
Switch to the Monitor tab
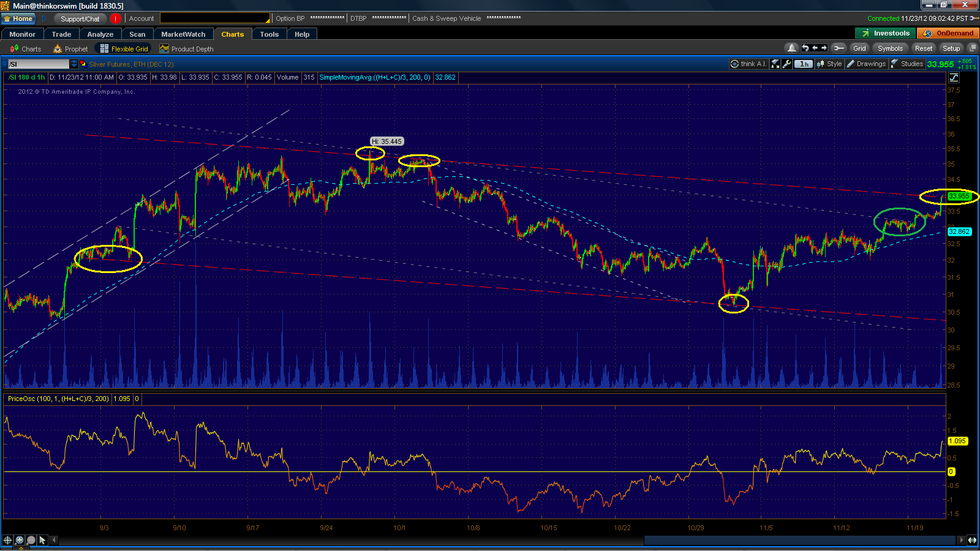(x=22, y=34)
